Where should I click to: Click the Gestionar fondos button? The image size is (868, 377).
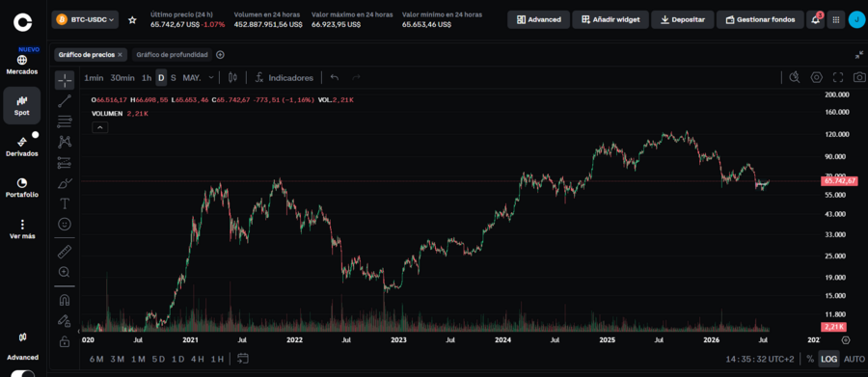[x=760, y=20]
